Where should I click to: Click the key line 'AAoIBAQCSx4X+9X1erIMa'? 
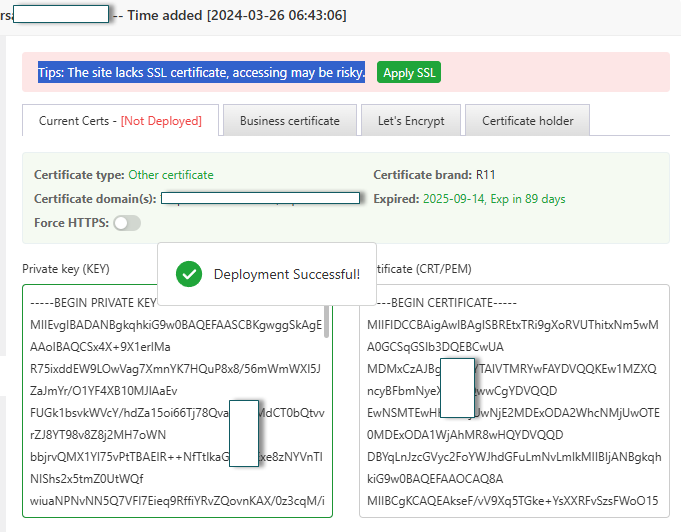pos(100,347)
